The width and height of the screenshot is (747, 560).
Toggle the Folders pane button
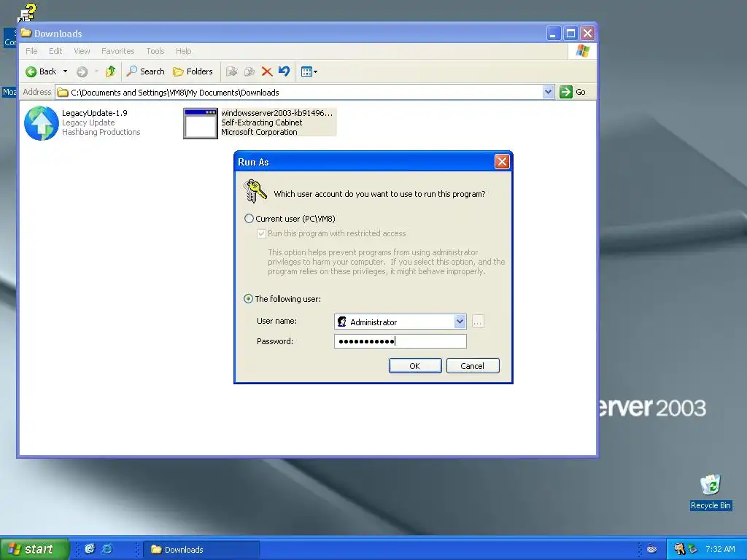[193, 71]
